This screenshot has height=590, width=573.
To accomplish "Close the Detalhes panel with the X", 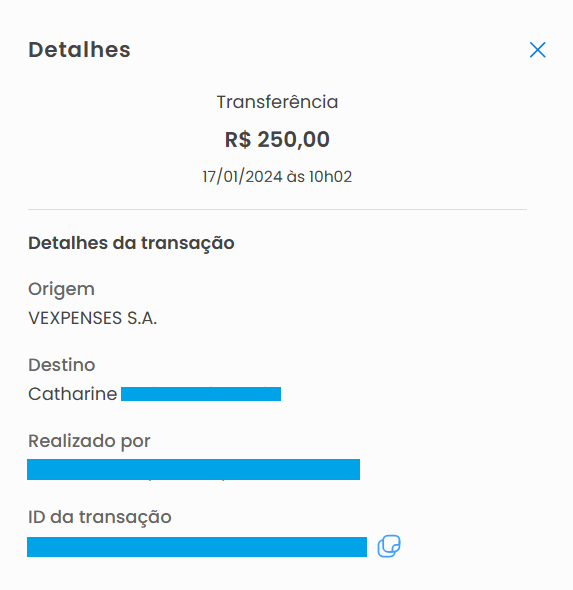I will pyautogui.click(x=537, y=50).
